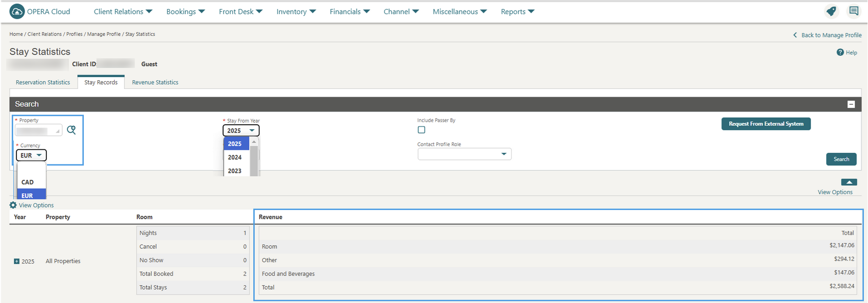Open the Financials menu
Image resolution: width=868 pixels, height=303 pixels.
coord(350,11)
